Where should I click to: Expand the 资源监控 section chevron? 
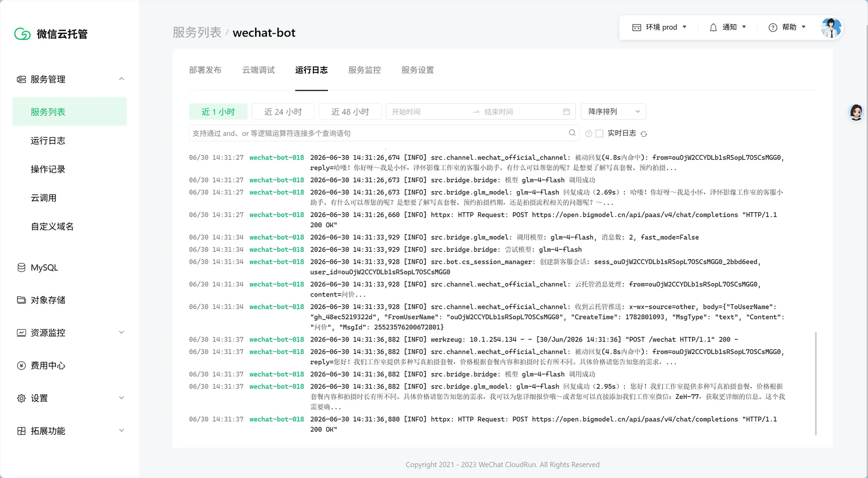click(x=122, y=332)
